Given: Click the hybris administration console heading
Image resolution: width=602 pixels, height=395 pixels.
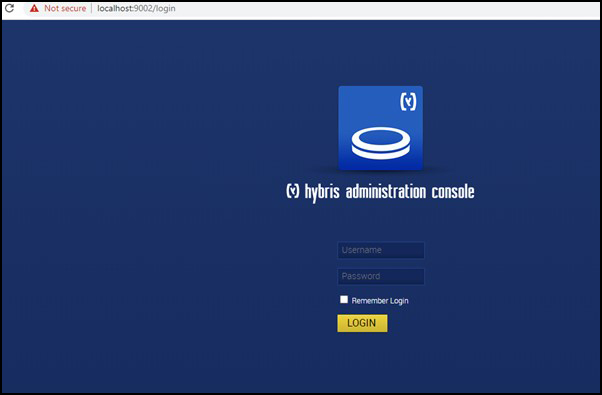Looking at the screenshot, I should click(380, 192).
